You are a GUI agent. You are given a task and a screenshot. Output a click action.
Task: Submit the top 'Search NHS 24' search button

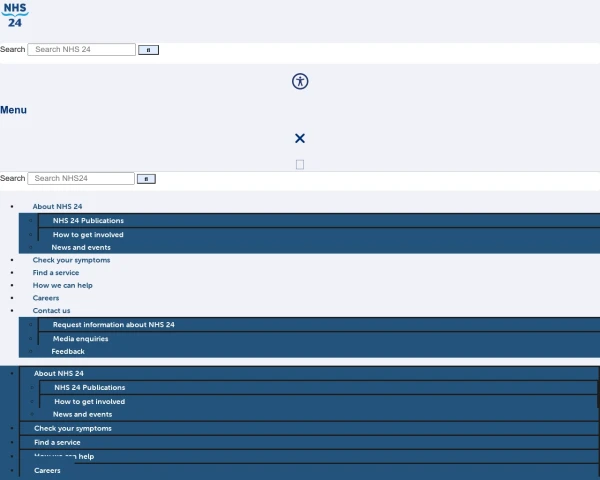pyautogui.click(x=148, y=50)
